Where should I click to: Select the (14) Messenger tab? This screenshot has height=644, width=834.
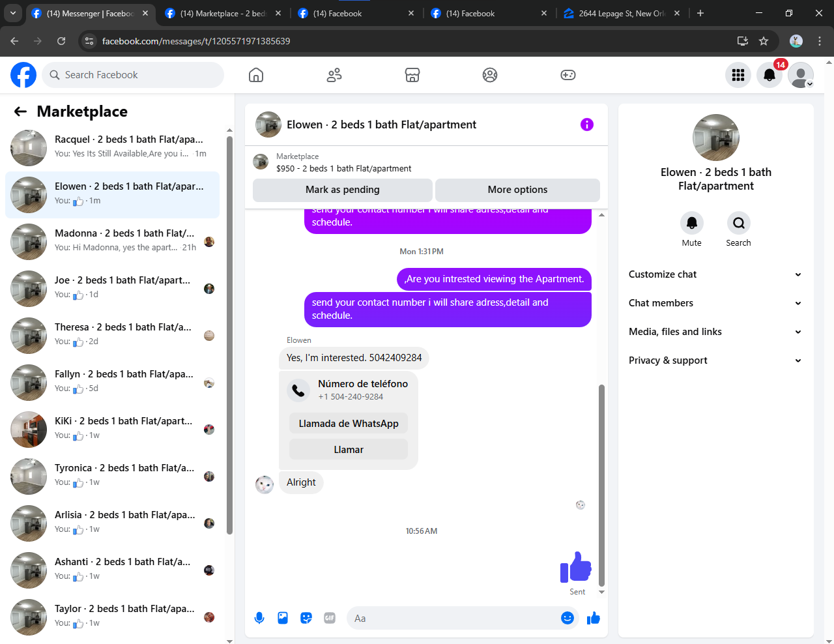91,13
